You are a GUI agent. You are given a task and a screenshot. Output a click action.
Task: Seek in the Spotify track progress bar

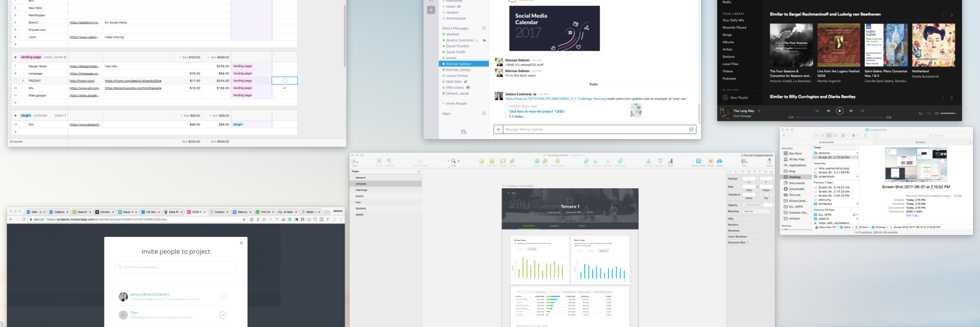point(841,117)
